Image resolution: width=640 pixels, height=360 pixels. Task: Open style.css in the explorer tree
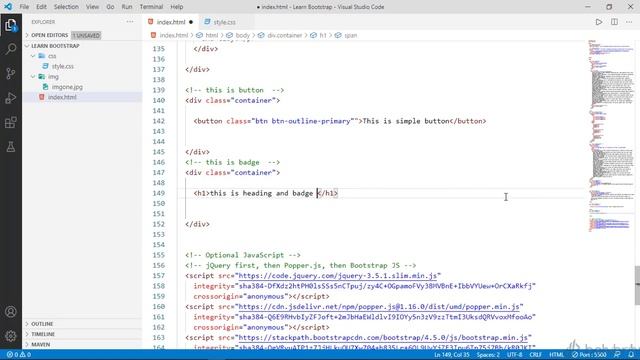pos(62,66)
